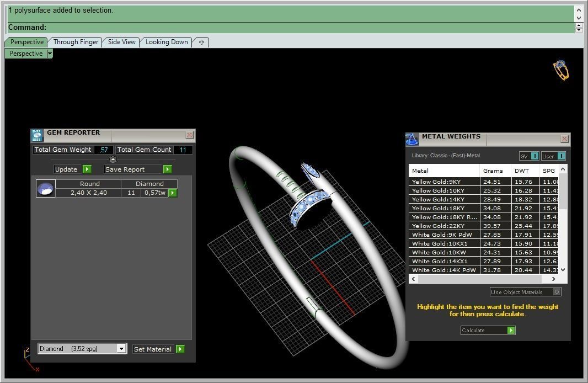588x383 pixels.
Task: Click command history scroll-down arrow
Action: coord(579,18)
